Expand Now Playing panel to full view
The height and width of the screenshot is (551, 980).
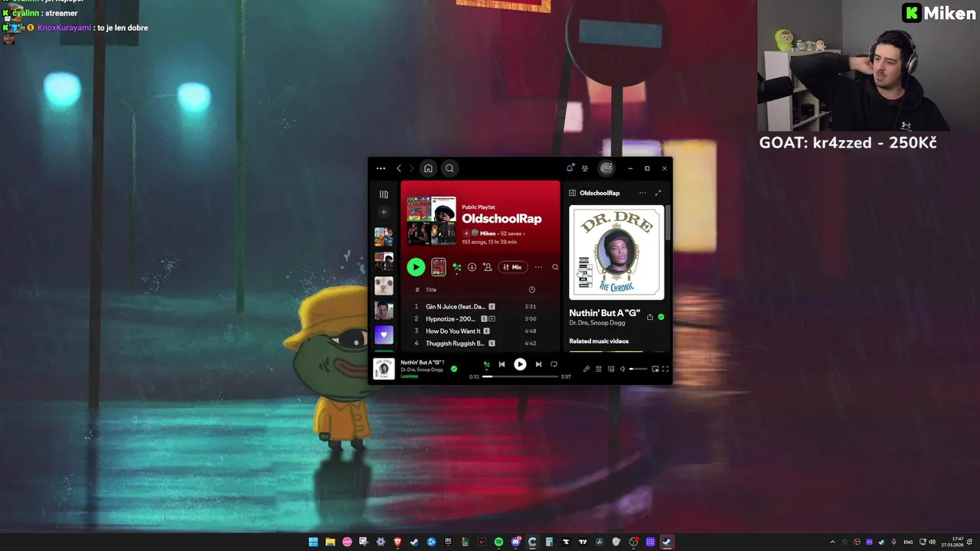[658, 193]
